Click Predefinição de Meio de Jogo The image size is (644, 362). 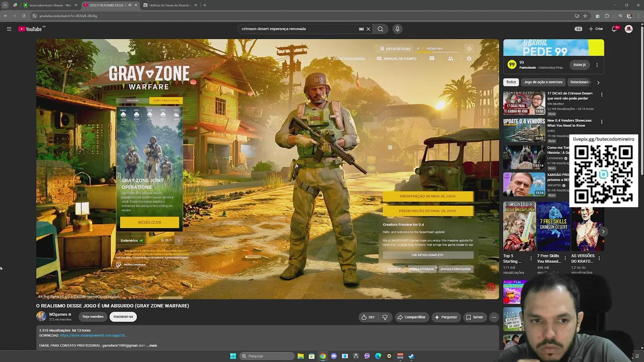click(x=428, y=197)
